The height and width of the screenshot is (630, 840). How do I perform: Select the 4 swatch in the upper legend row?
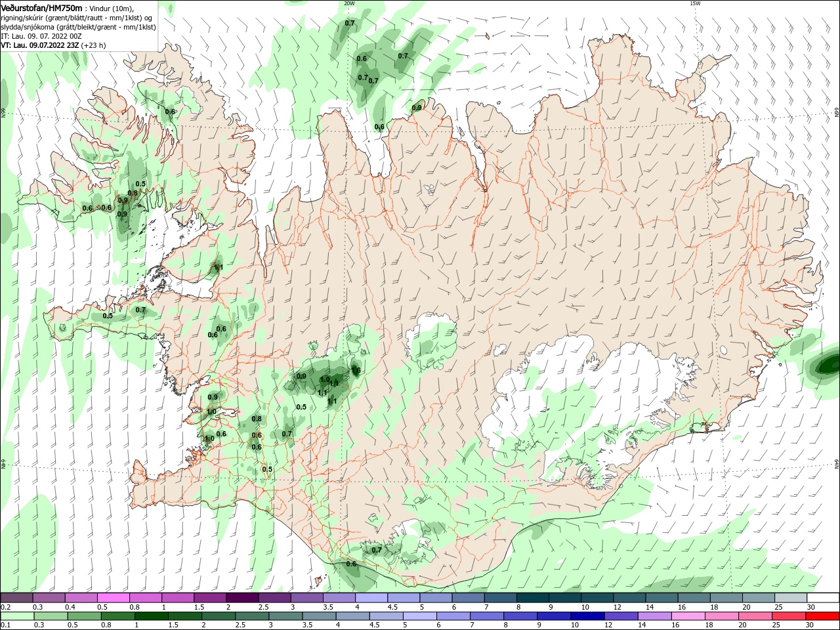[372, 598]
